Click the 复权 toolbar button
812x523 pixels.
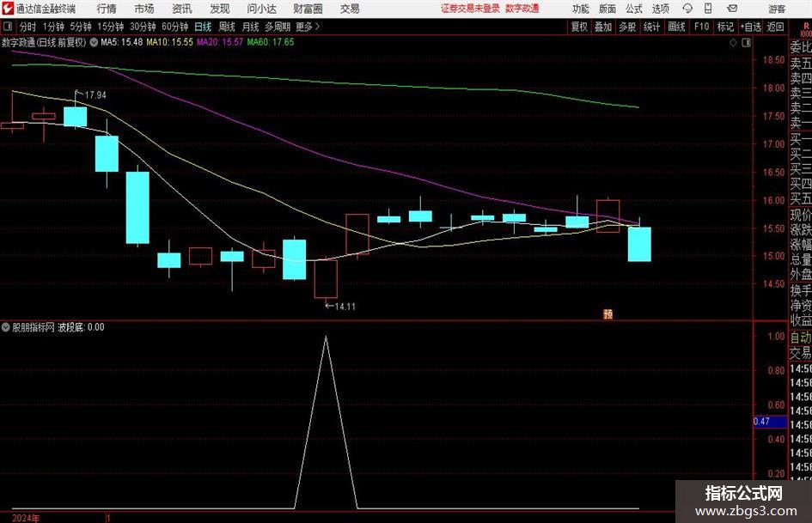coord(579,27)
